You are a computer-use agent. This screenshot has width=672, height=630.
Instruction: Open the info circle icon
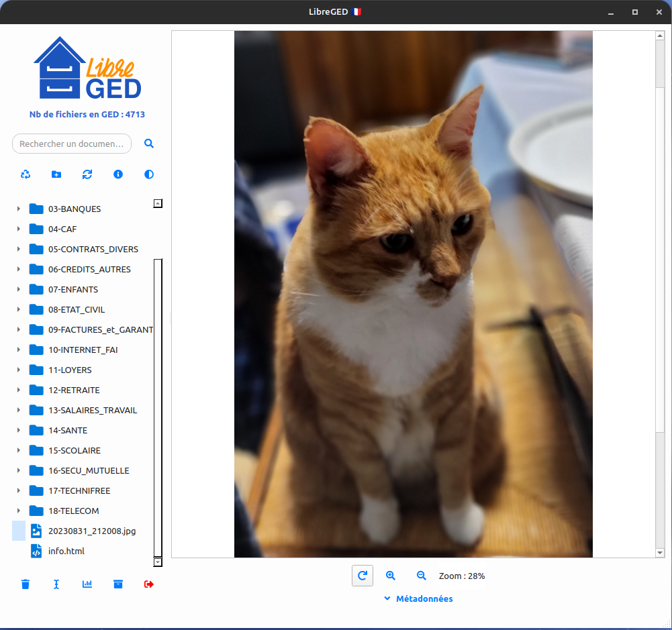pos(118,174)
